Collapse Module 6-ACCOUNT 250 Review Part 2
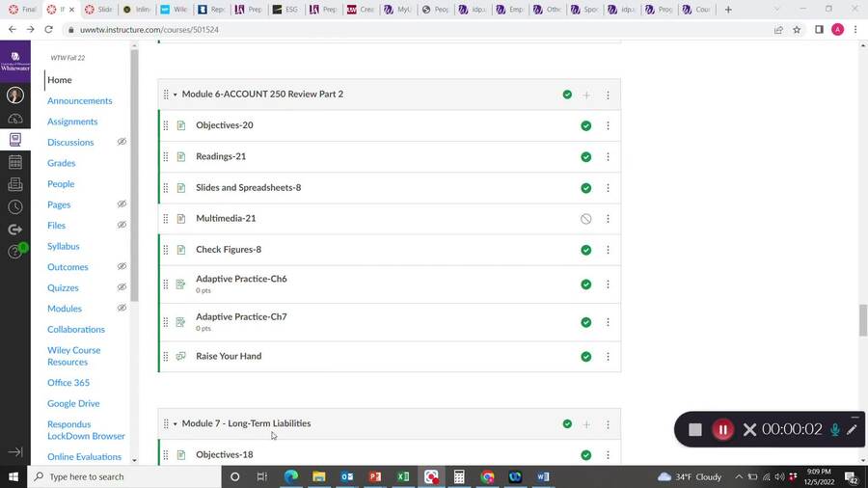 click(x=175, y=95)
